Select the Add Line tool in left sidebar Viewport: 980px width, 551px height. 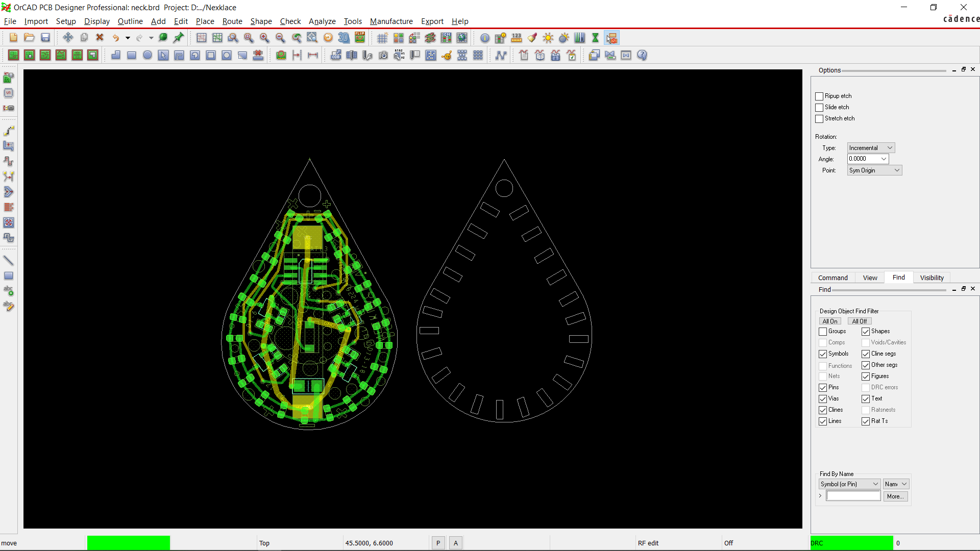(x=9, y=261)
